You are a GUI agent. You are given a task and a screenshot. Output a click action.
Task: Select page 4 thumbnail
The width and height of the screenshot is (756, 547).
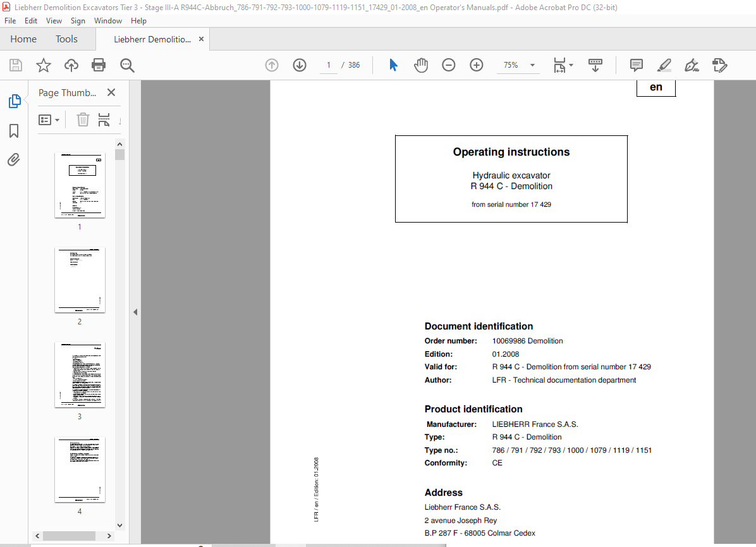click(x=80, y=470)
